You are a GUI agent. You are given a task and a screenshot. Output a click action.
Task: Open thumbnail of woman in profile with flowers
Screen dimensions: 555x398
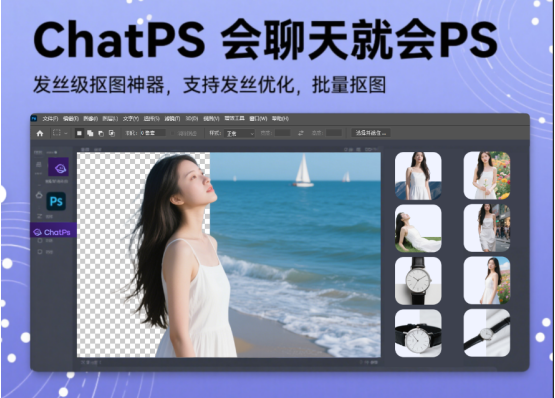tap(487, 280)
